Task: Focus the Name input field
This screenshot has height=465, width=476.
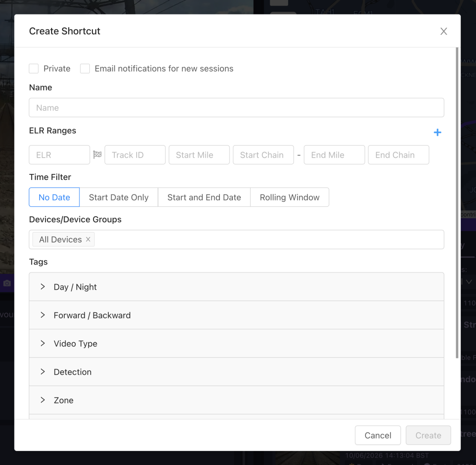Action: [237, 107]
